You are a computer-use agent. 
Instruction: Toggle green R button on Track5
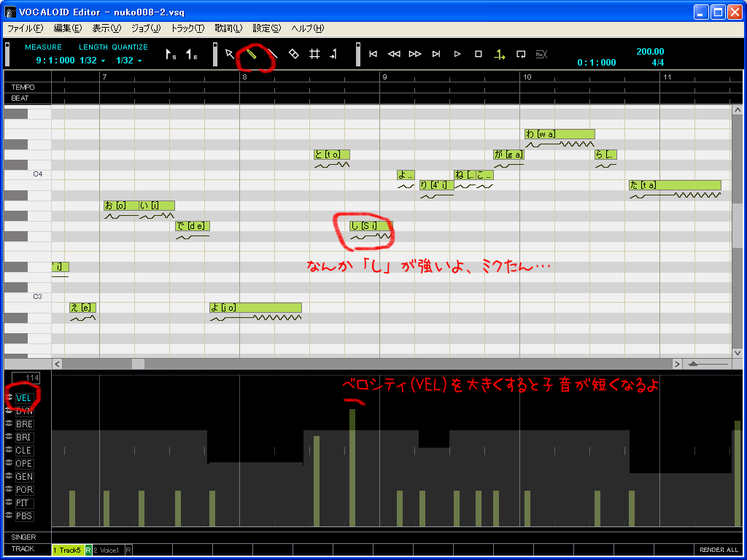point(88,550)
